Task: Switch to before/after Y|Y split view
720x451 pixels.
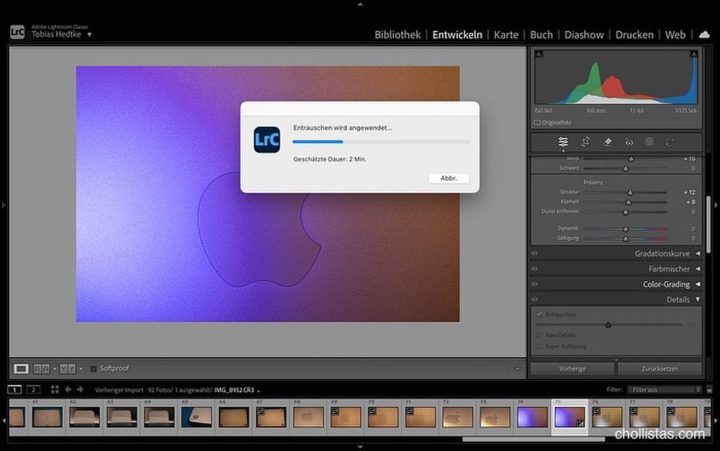Action: point(68,368)
